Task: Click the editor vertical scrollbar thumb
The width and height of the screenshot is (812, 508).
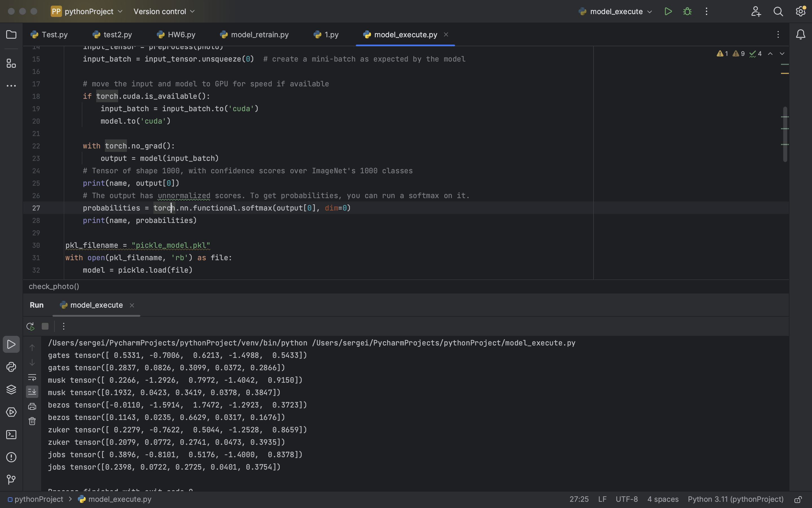Action: (x=785, y=134)
